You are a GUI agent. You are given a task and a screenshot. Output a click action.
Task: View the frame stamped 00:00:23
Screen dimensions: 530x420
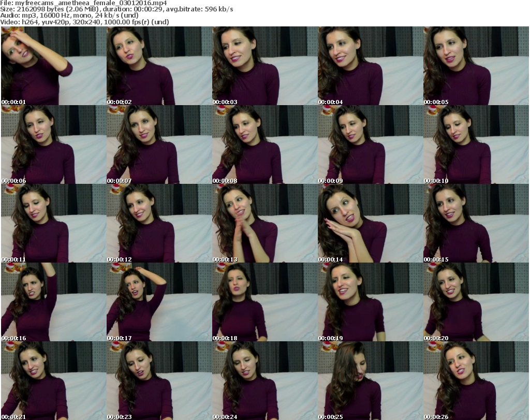[159, 381]
